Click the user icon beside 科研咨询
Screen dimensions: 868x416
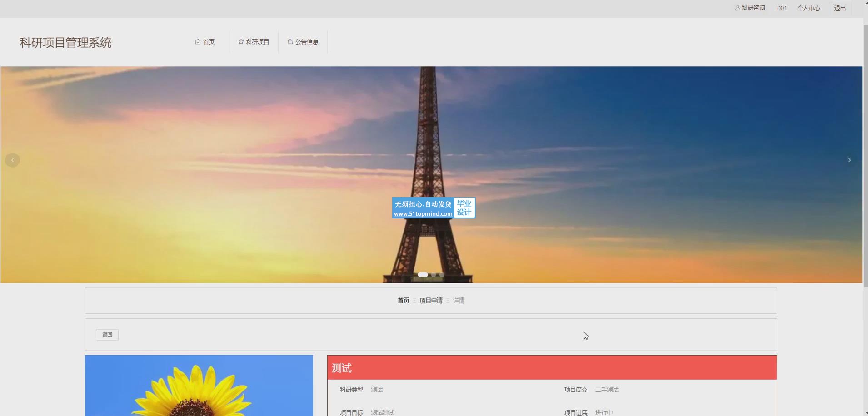738,8
